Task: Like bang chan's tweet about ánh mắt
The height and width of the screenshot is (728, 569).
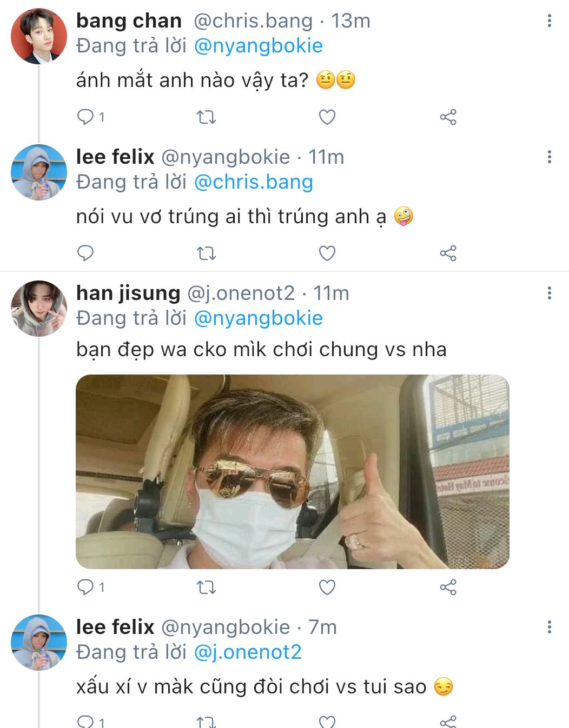Action: click(327, 117)
